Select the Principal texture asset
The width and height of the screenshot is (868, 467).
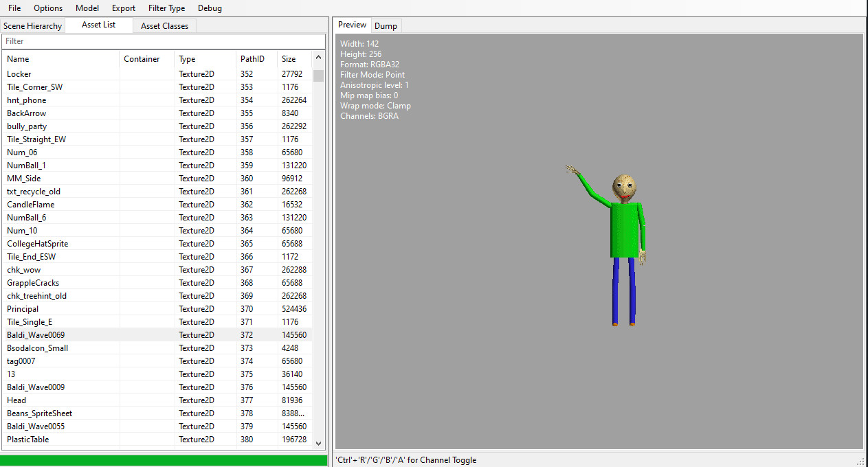pyautogui.click(x=23, y=309)
